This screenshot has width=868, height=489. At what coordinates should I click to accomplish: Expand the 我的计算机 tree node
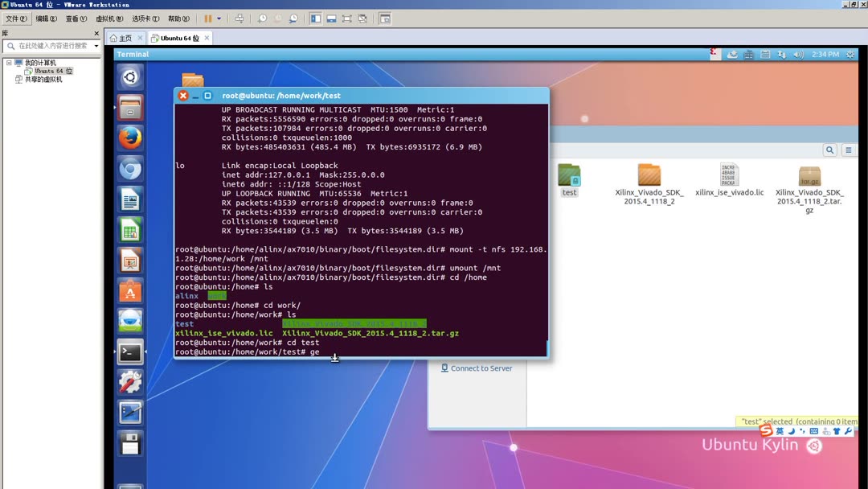(x=8, y=61)
